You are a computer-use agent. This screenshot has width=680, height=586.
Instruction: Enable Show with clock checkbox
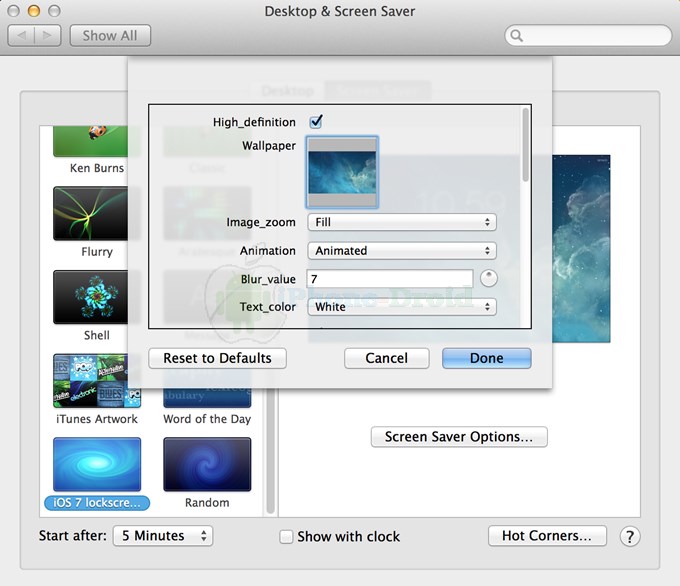click(287, 537)
